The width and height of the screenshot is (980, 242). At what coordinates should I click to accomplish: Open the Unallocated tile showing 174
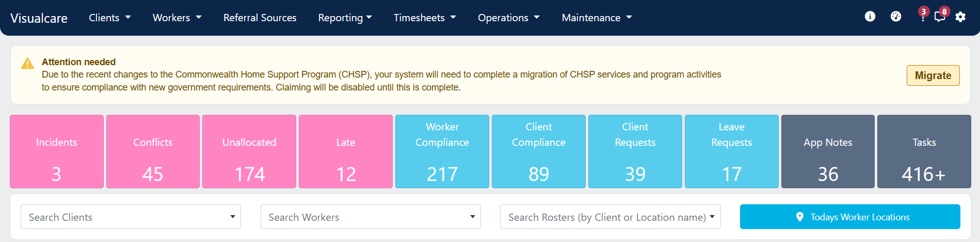tap(249, 152)
